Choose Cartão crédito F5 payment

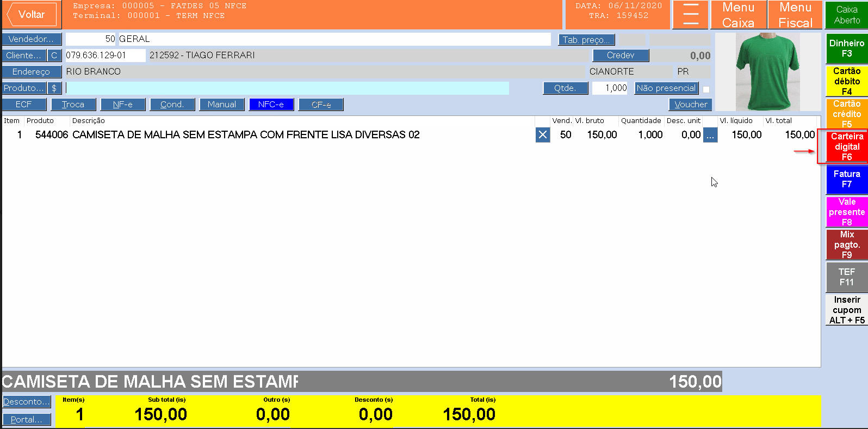847,114
